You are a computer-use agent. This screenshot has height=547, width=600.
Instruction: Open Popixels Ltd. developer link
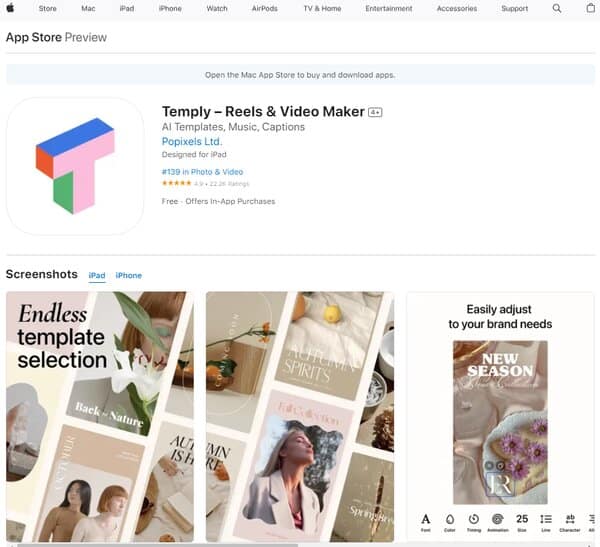(x=192, y=142)
